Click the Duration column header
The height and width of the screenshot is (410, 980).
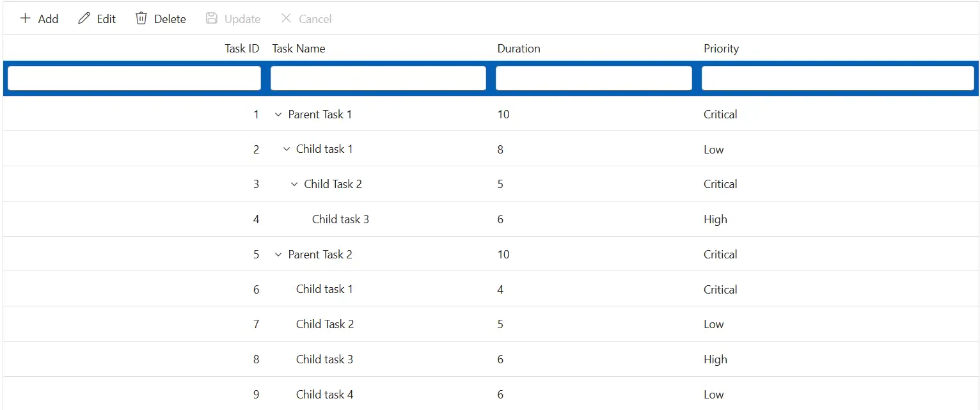[519, 49]
